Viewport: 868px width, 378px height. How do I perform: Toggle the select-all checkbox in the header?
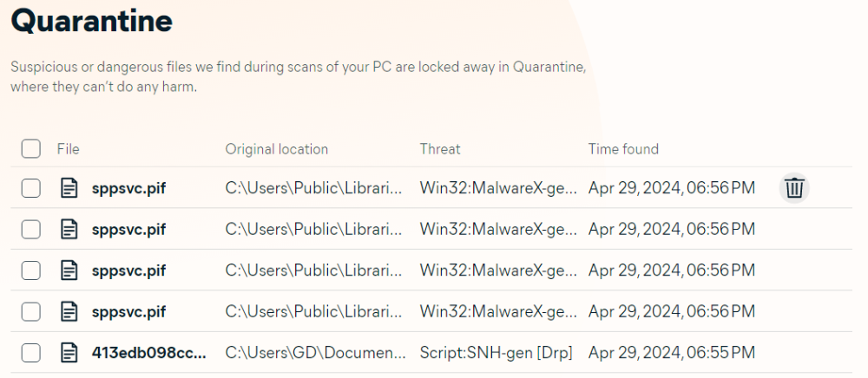point(31,148)
